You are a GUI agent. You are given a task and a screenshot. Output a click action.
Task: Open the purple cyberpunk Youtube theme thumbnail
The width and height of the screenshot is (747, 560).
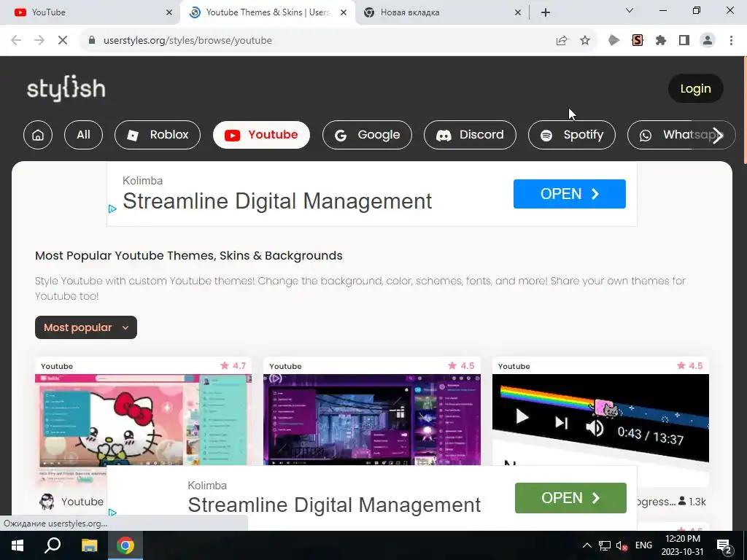[371, 420]
